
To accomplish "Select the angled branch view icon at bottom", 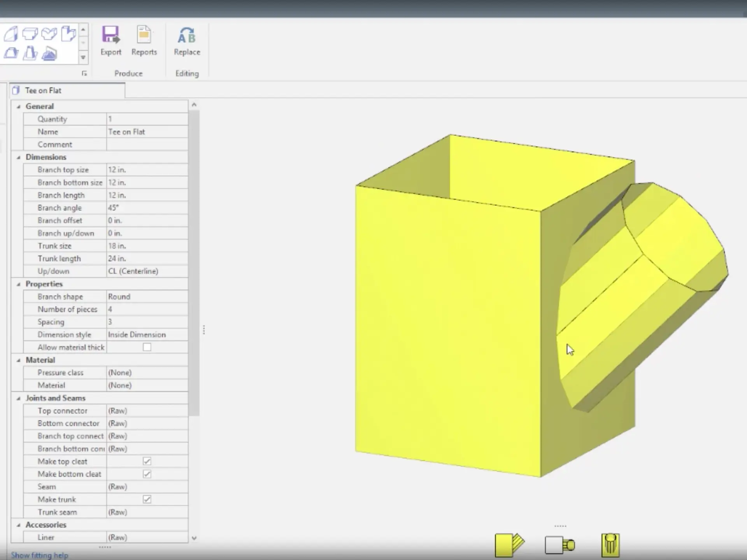I will pos(509,544).
